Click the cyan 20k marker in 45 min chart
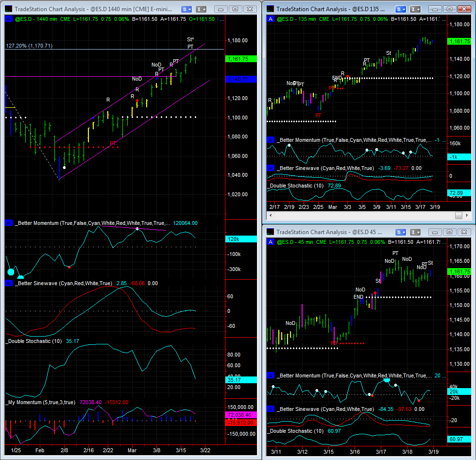 [x=459, y=392]
